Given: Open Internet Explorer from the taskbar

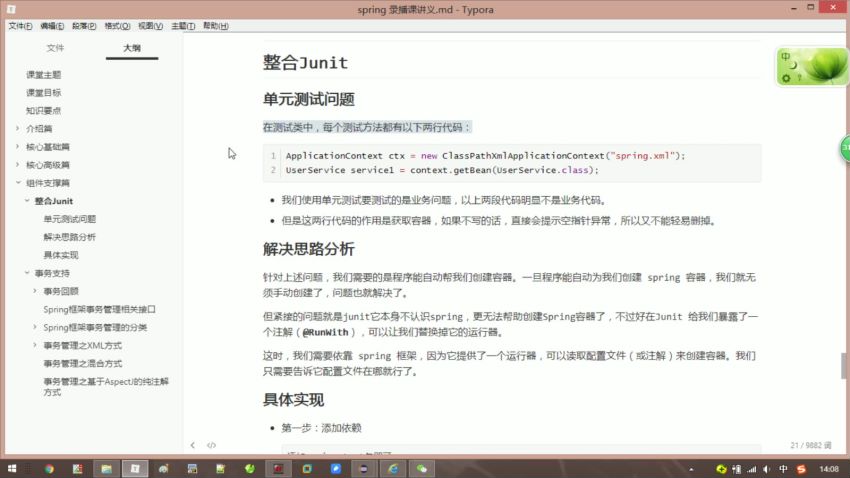Looking at the screenshot, I should [393, 469].
